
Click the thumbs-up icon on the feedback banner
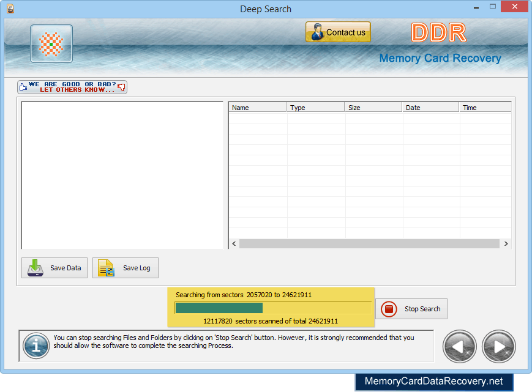point(23,87)
